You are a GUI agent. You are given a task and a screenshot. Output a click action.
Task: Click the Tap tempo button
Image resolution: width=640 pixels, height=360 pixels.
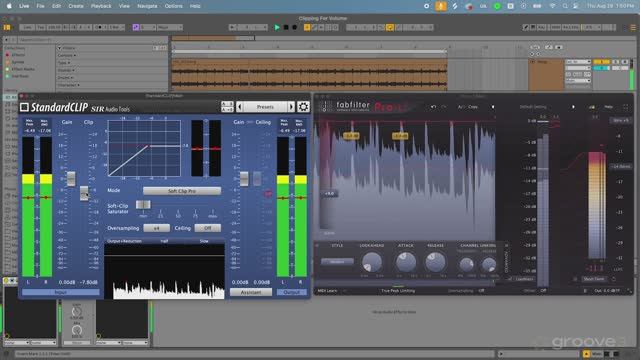click(41, 27)
